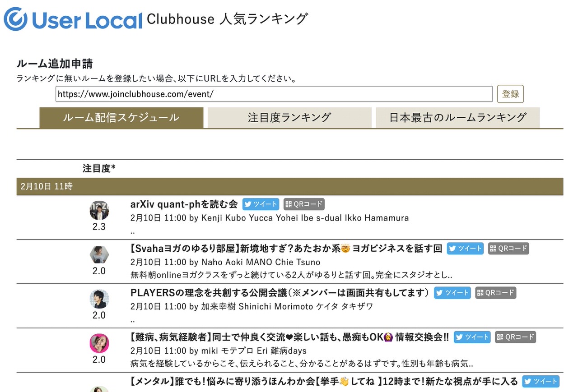
Task: Select the ルーム配信スケジュール tab
Action: 121,118
